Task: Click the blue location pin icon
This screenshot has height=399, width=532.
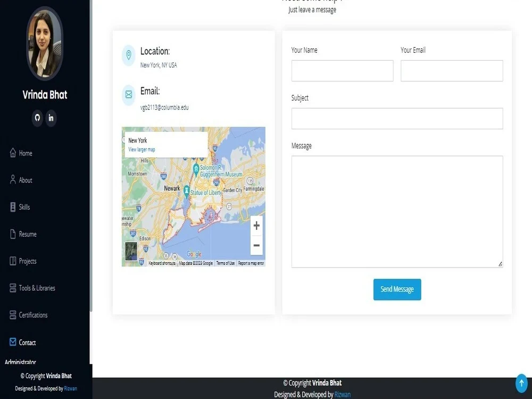Action: pyautogui.click(x=128, y=55)
